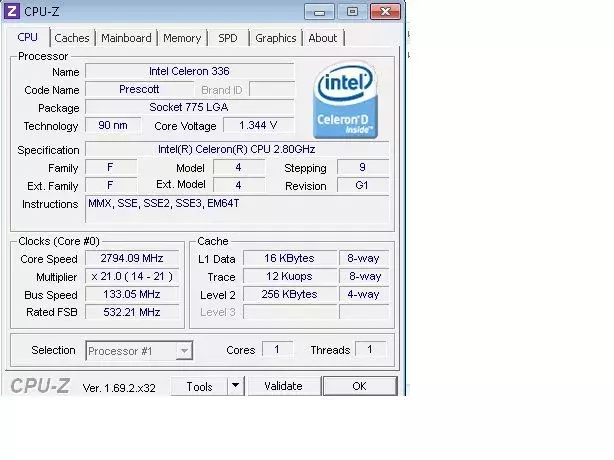
Task: Minimize the CPU-Z window
Action: (319, 12)
